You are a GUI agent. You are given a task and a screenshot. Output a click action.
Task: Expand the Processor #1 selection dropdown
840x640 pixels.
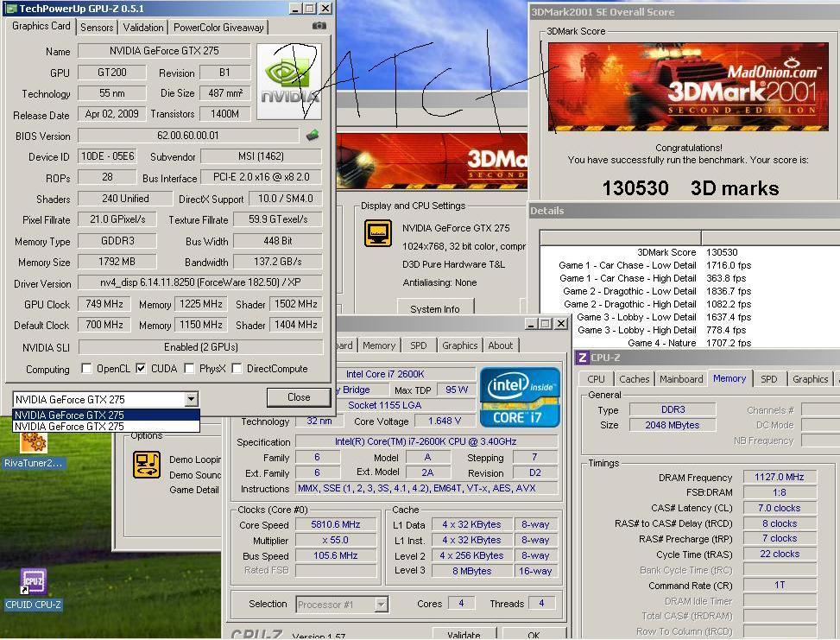tap(381, 605)
